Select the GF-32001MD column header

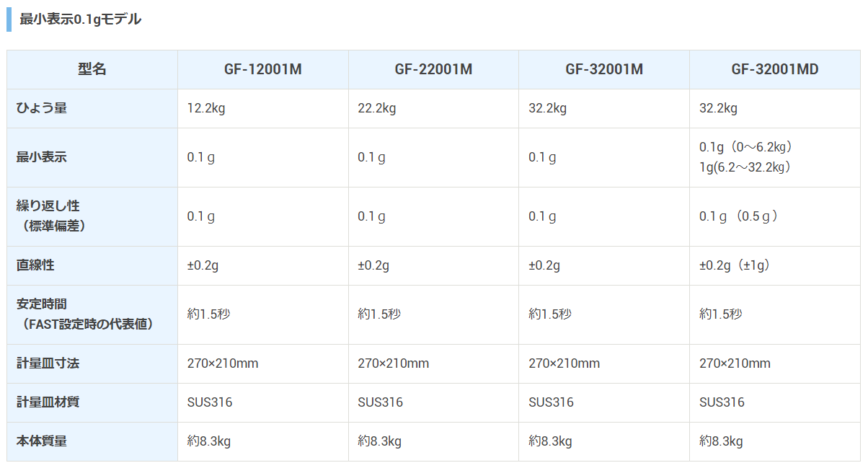click(775, 70)
